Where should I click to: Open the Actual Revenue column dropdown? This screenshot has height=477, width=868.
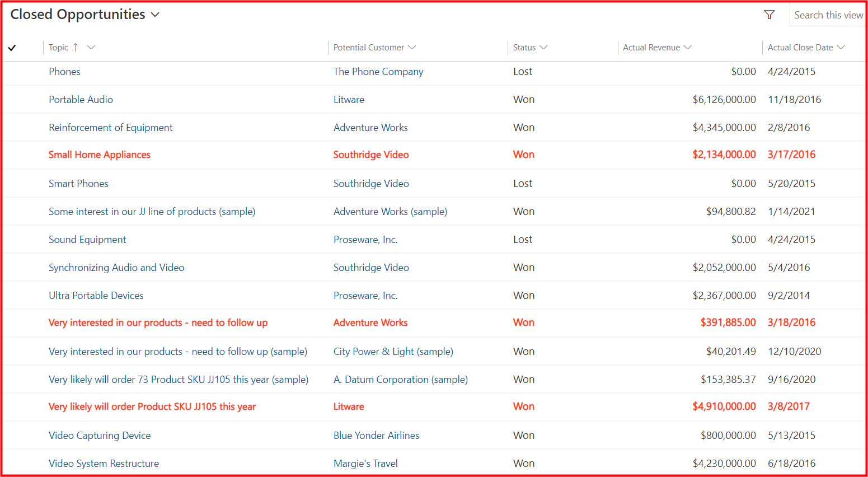click(688, 48)
